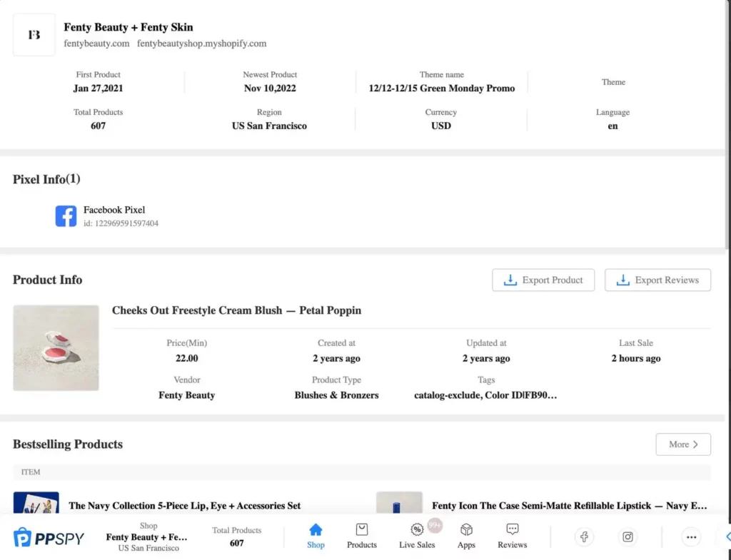Open the Cheeks Out Cream Blush product image

click(56, 348)
